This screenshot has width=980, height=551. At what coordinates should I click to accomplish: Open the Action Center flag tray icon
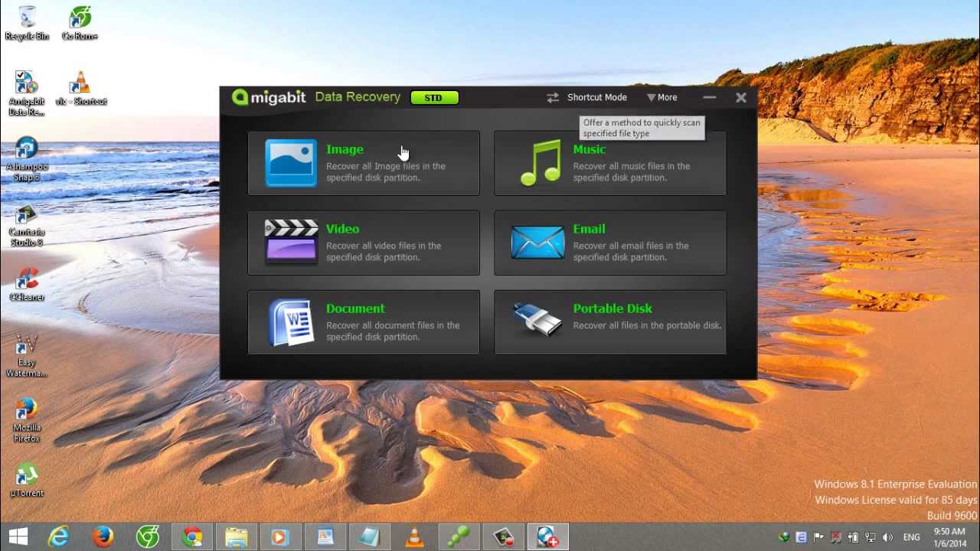point(818,537)
